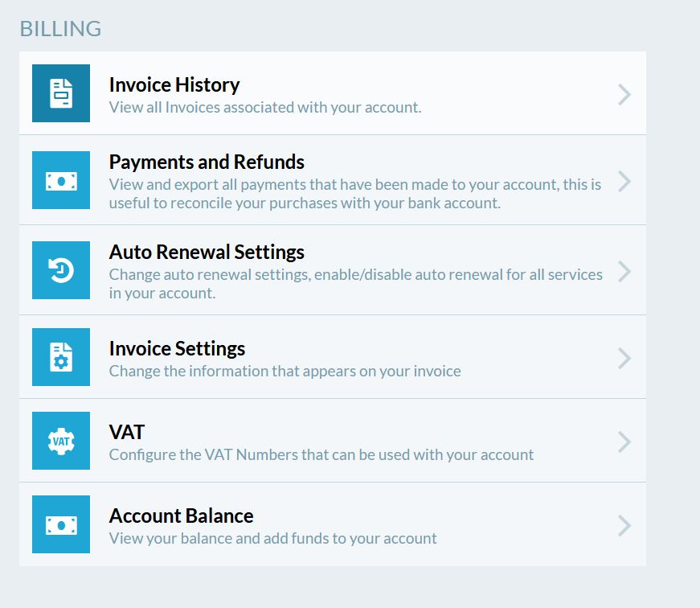Select the Payments and Refunds heading
The image size is (700, 608).
pos(207,162)
